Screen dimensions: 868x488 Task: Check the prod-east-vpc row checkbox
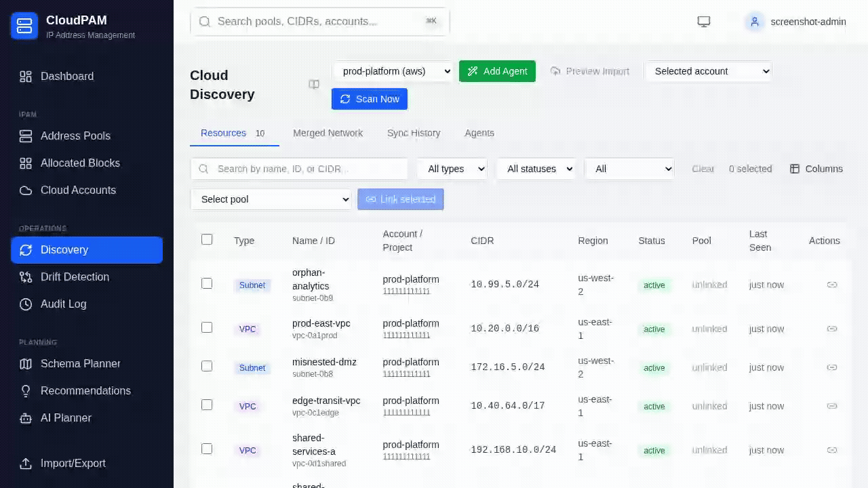coord(207,327)
